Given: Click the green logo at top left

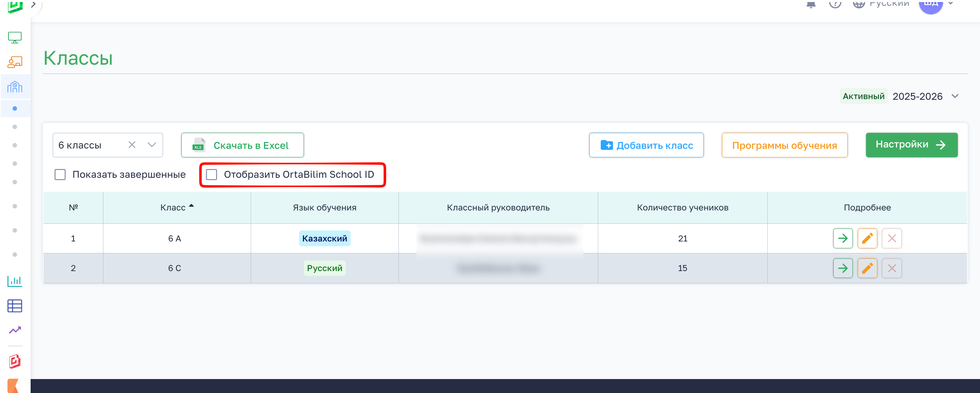Looking at the screenshot, I should pyautogui.click(x=15, y=6).
